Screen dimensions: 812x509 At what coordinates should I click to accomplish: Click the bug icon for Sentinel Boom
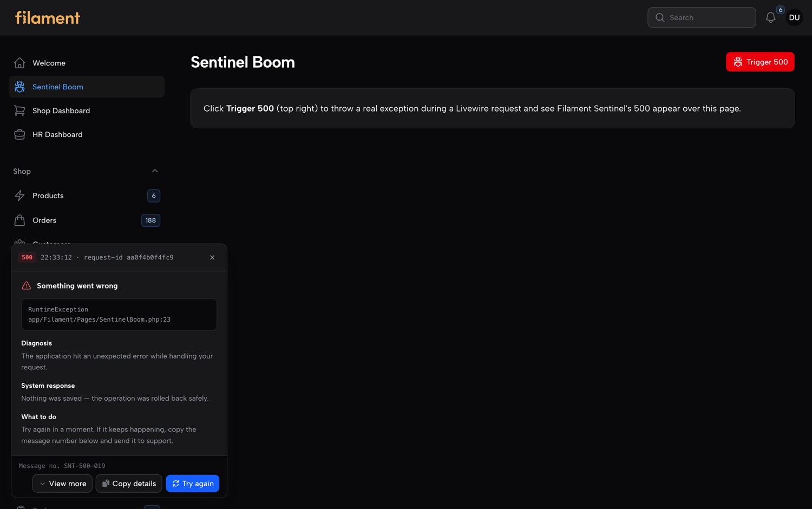point(19,87)
